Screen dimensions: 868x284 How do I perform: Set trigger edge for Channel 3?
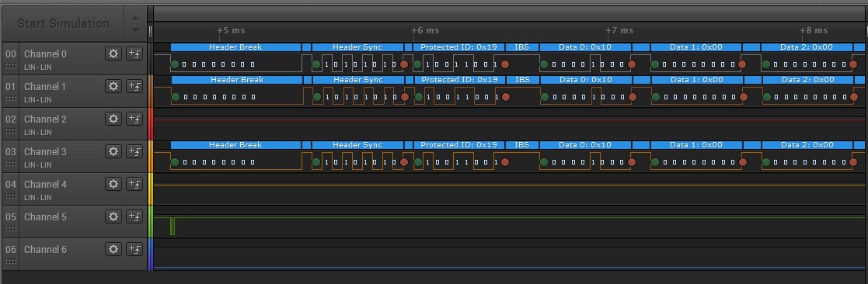click(134, 151)
